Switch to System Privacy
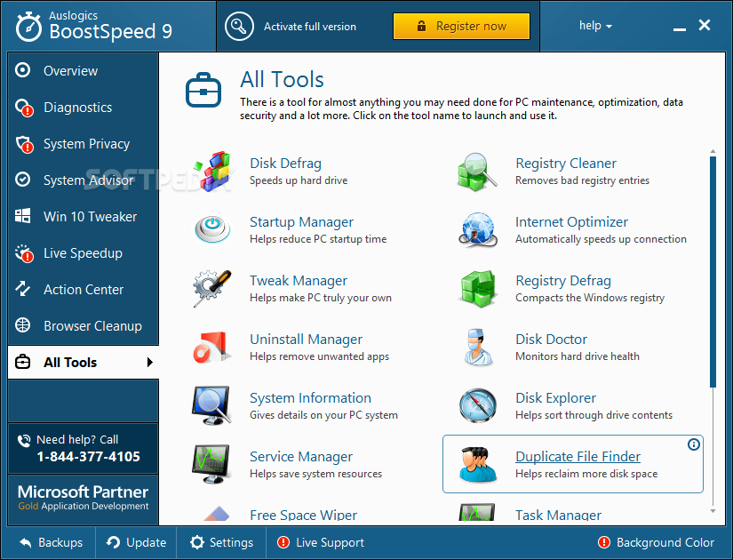The image size is (733, 560). point(84,144)
